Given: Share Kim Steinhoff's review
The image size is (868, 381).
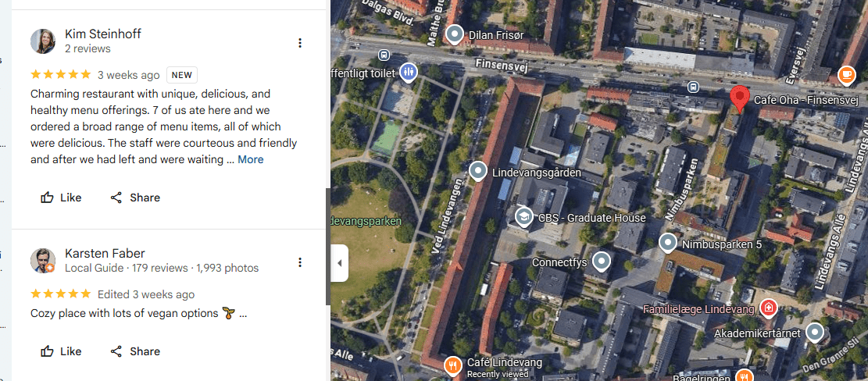Looking at the screenshot, I should 135,198.
